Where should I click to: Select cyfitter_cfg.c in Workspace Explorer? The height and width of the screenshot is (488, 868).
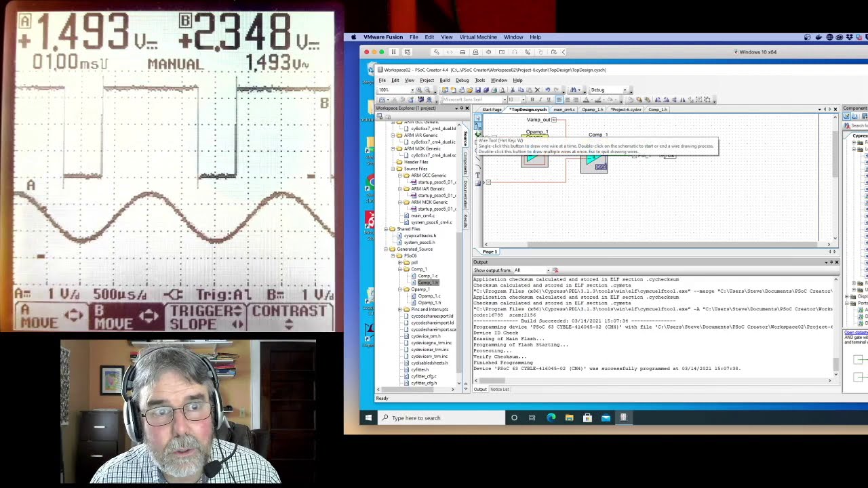click(x=424, y=376)
